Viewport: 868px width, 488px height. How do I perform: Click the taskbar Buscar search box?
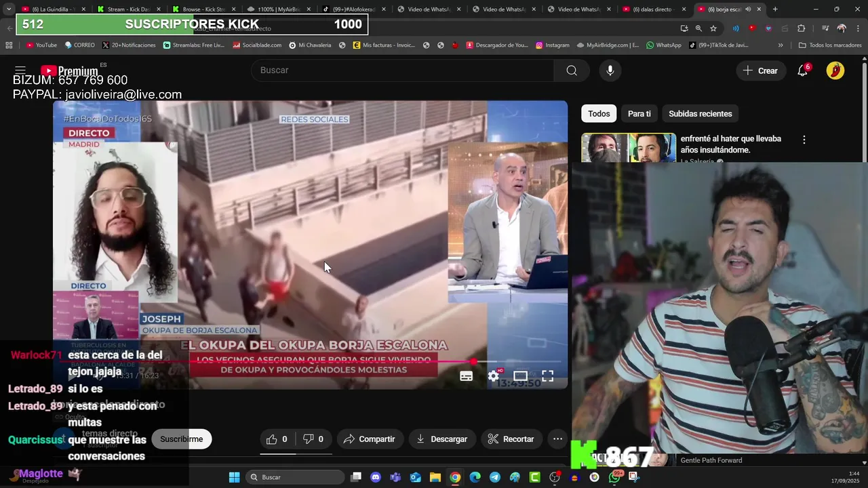point(295,477)
